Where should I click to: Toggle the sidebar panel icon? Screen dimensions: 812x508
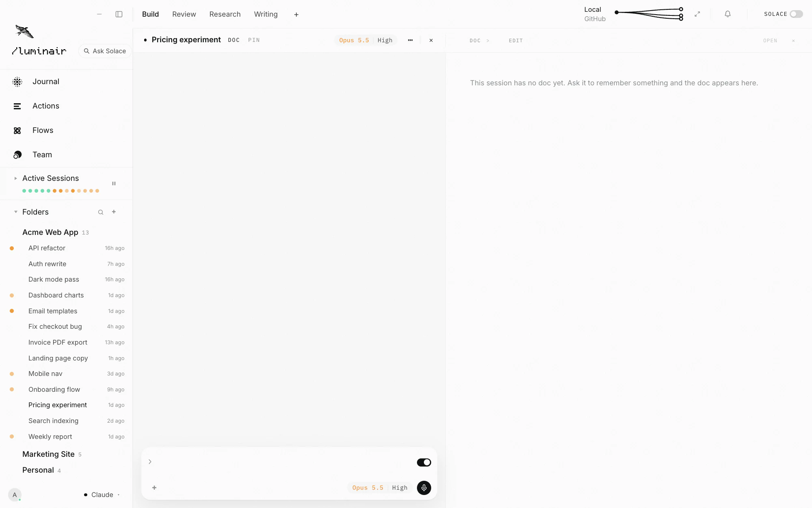coord(119,14)
